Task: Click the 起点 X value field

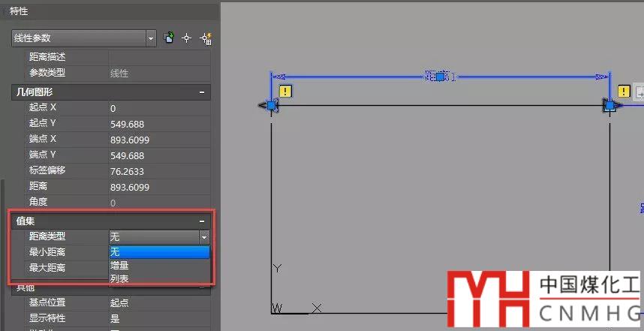Action: 159,108
